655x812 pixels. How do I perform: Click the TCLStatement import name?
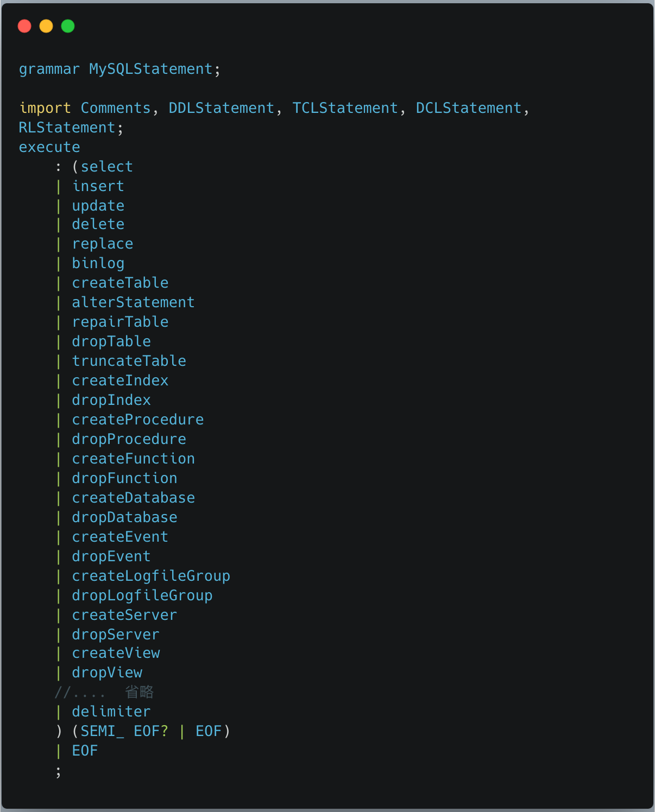pos(345,108)
